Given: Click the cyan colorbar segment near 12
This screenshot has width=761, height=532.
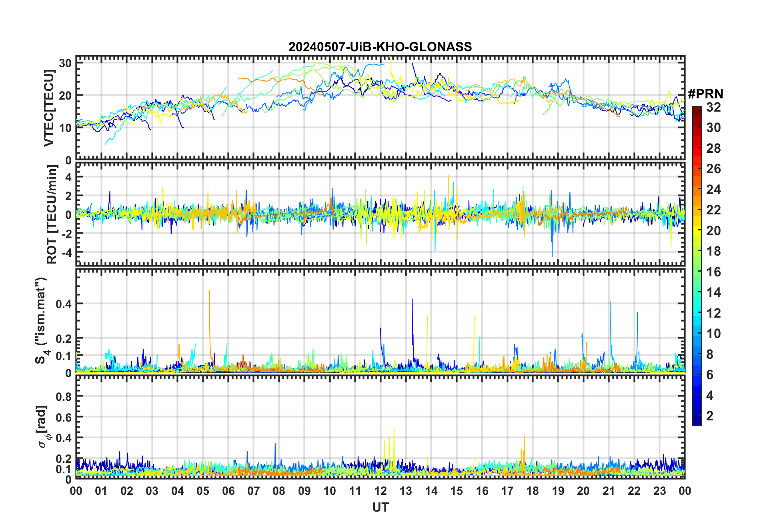Looking at the screenshot, I should pyautogui.click(x=697, y=313).
